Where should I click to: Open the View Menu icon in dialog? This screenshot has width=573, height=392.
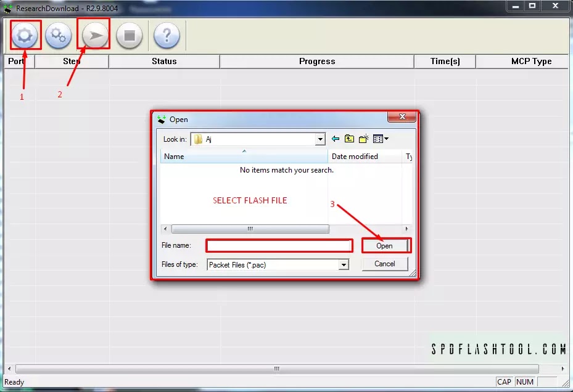pyautogui.click(x=381, y=139)
